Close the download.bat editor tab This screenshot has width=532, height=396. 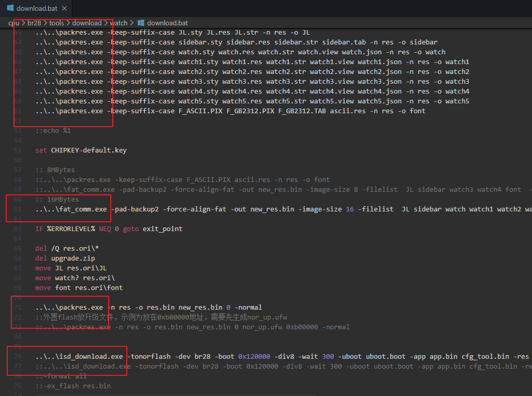coord(65,8)
